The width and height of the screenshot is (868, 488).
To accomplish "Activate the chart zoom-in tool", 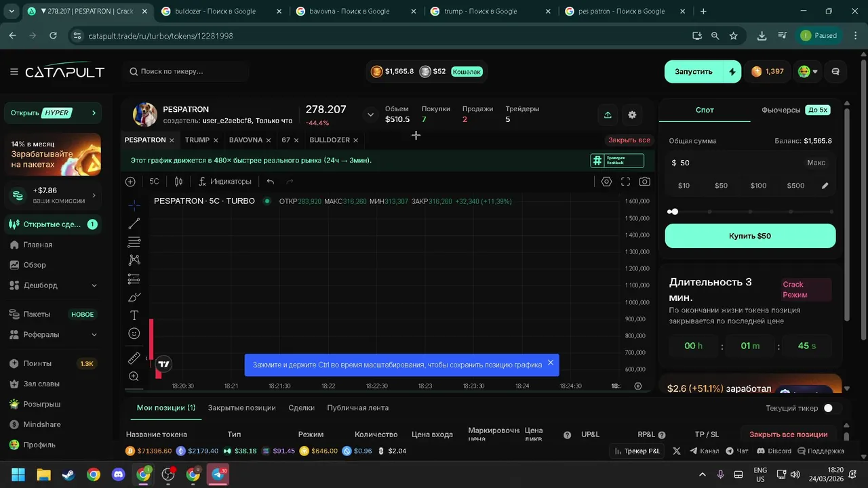I will (134, 376).
